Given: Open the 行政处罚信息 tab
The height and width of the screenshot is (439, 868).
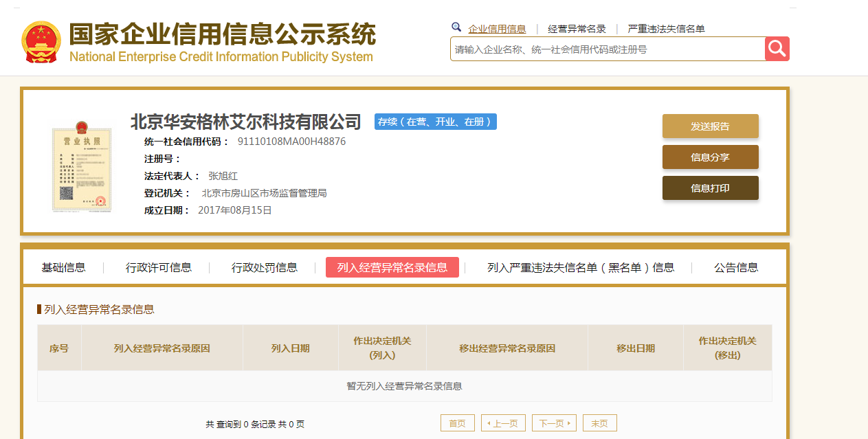Looking at the screenshot, I should tap(265, 267).
